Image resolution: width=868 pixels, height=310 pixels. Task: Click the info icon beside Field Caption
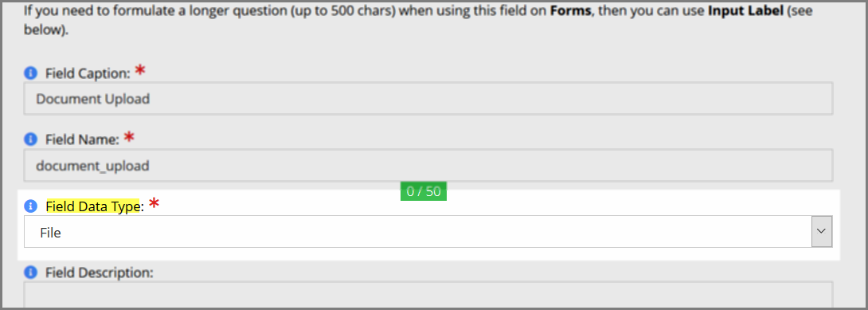click(30, 73)
